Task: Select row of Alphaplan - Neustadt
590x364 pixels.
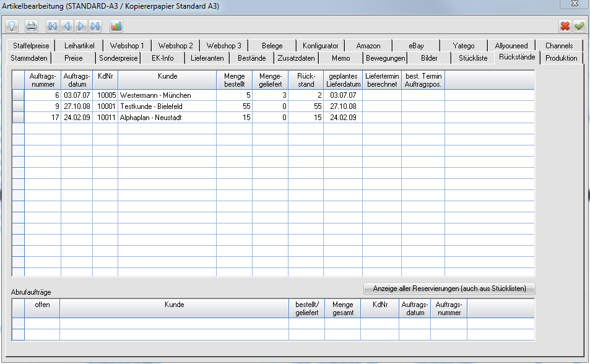Action: (x=274, y=118)
